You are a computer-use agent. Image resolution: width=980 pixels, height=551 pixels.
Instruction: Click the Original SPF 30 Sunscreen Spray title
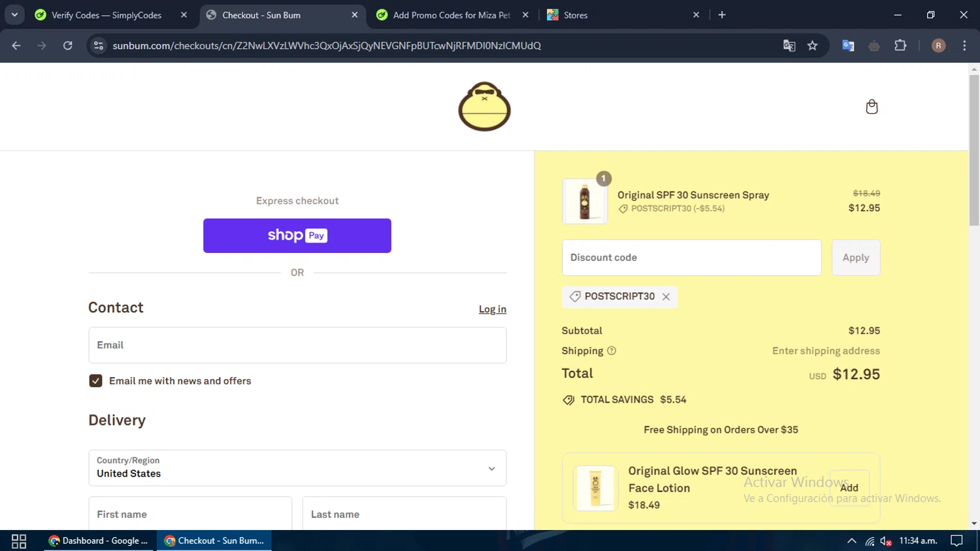point(693,195)
